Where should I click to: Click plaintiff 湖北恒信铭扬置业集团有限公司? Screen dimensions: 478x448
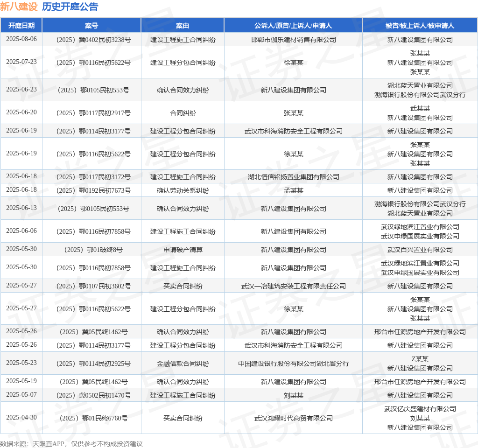coord(294,177)
